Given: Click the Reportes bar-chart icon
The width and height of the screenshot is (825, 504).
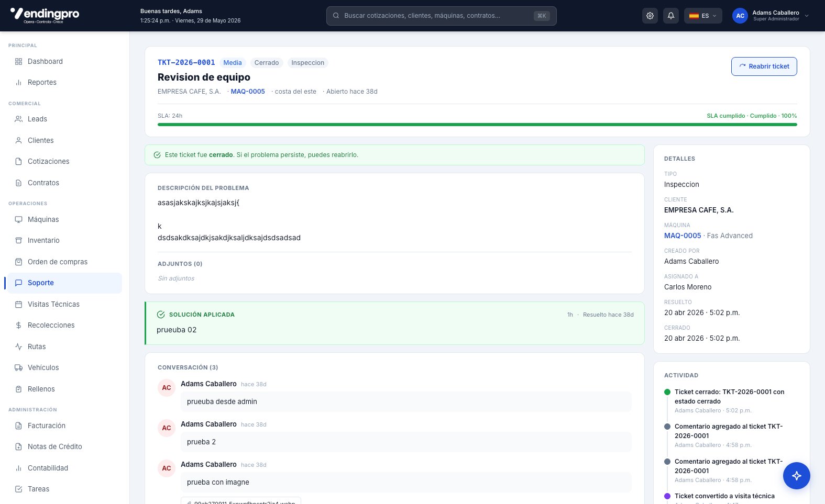Looking at the screenshot, I should pos(18,83).
